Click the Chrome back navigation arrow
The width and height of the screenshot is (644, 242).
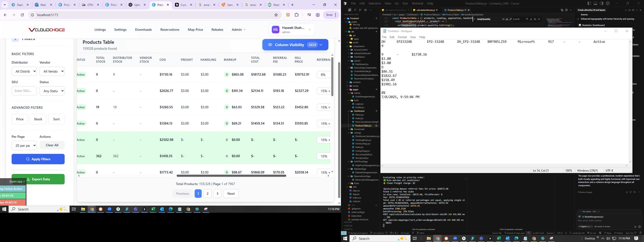tap(5, 15)
